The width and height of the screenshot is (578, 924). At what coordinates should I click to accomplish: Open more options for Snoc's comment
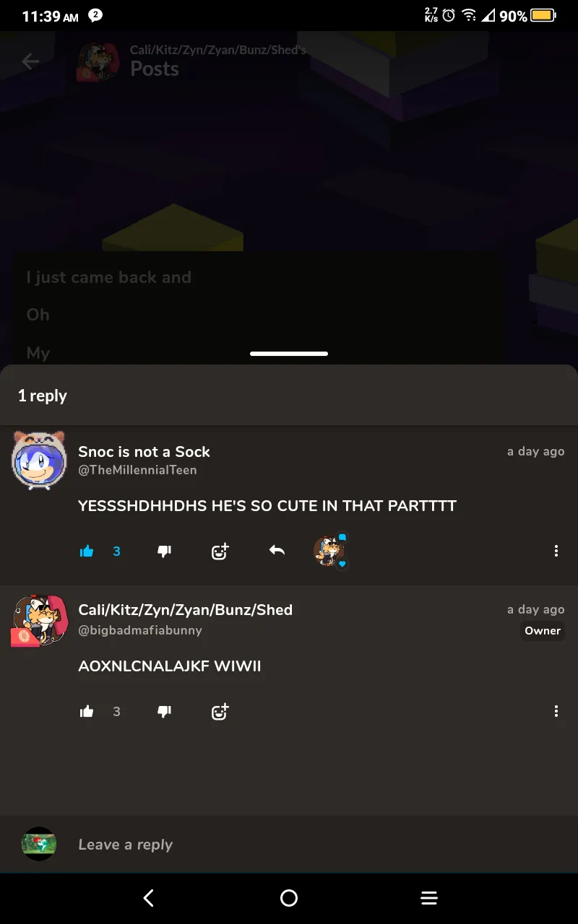(556, 551)
